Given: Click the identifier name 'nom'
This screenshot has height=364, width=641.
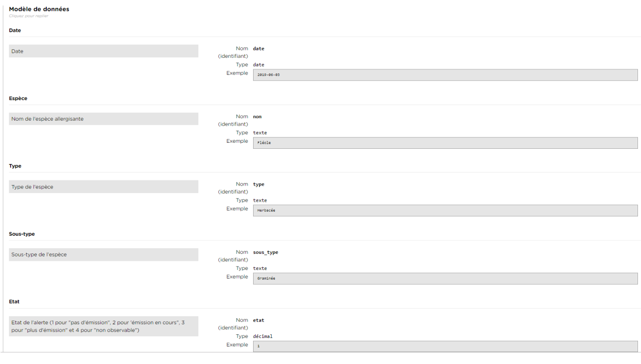Looking at the screenshot, I should point(257,117).
